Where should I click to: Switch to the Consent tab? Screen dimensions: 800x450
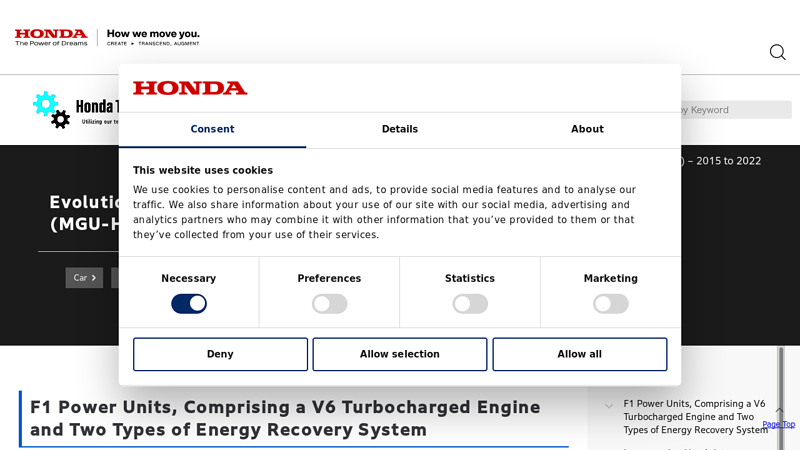point(212,130)
